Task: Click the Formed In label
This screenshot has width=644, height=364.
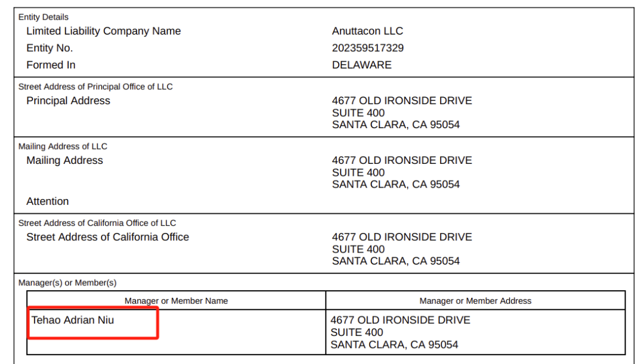Action: [51, 65]
